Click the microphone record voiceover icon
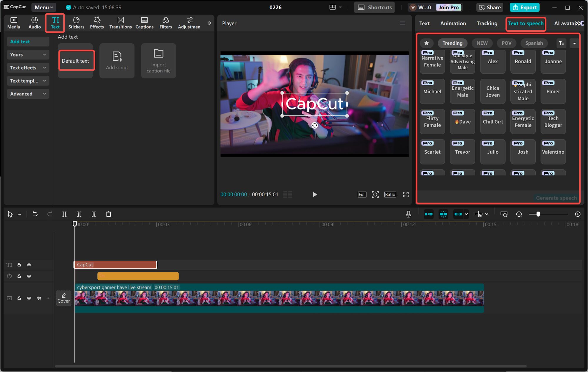The image size is (588, 372). click(409, 214)
